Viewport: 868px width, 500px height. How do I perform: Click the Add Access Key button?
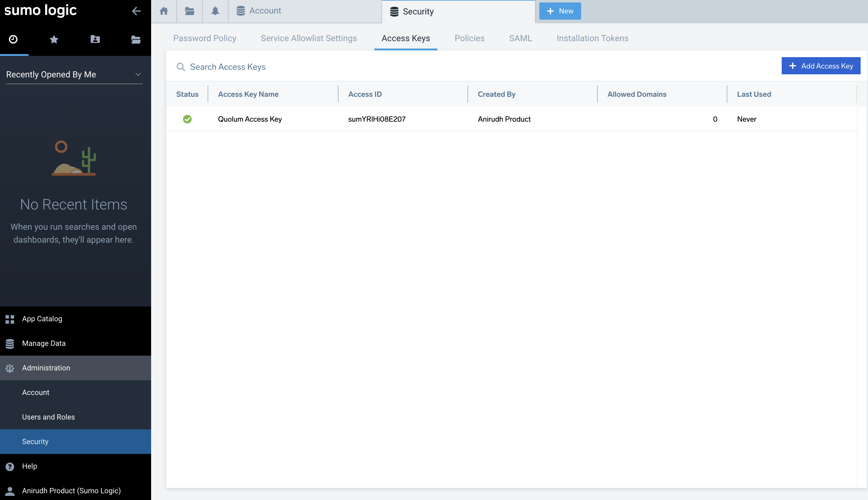(x=821, y=66)
